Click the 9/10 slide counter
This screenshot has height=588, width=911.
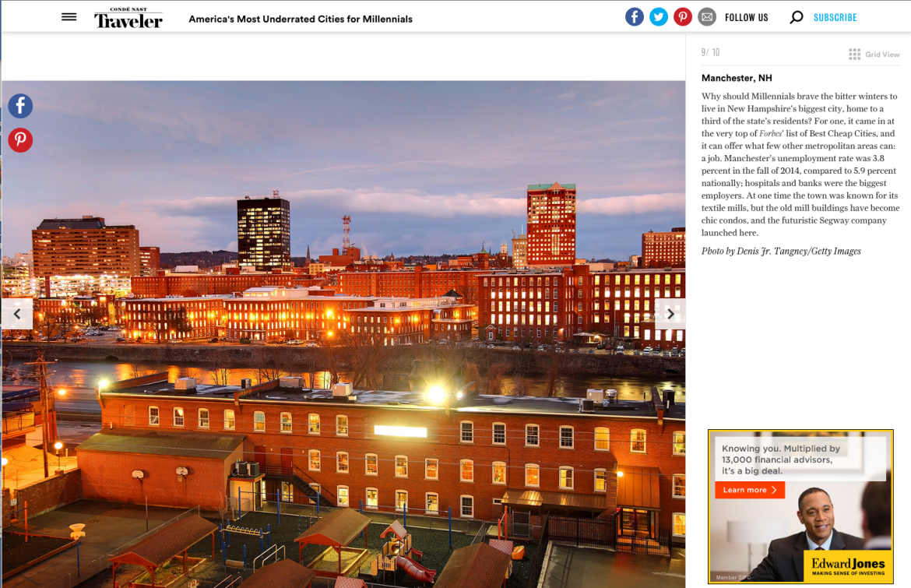[709, 51]
